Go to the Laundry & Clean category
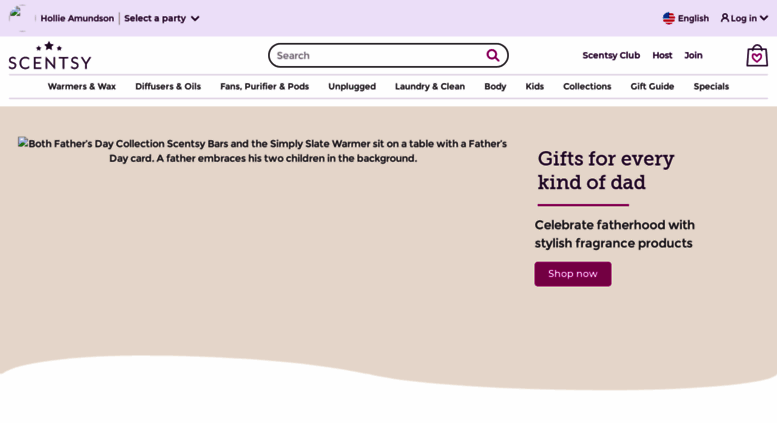Screen dimensions: 777x423 click(x=430, y=86)
